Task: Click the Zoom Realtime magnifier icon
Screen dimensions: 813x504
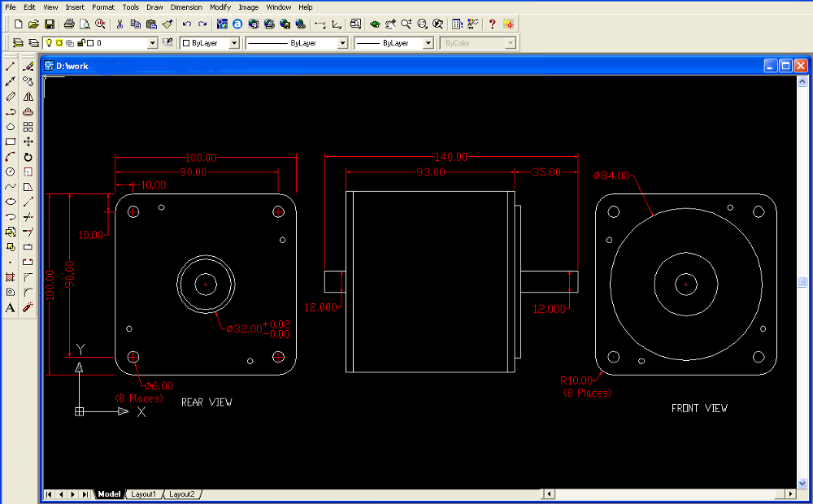Action: (x=406, y=24)
